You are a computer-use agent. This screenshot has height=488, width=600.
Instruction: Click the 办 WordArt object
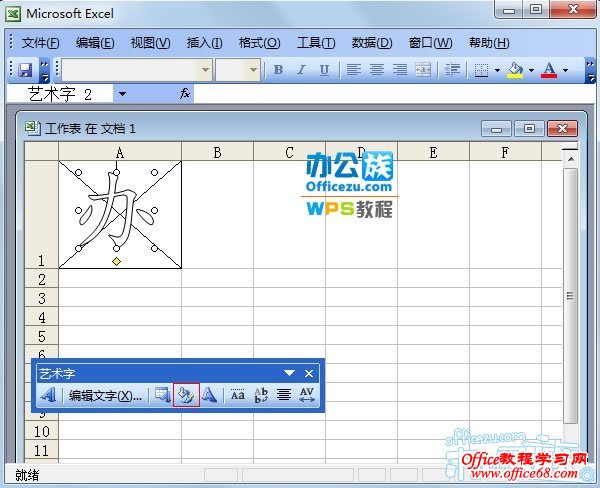tap(117, 211)
